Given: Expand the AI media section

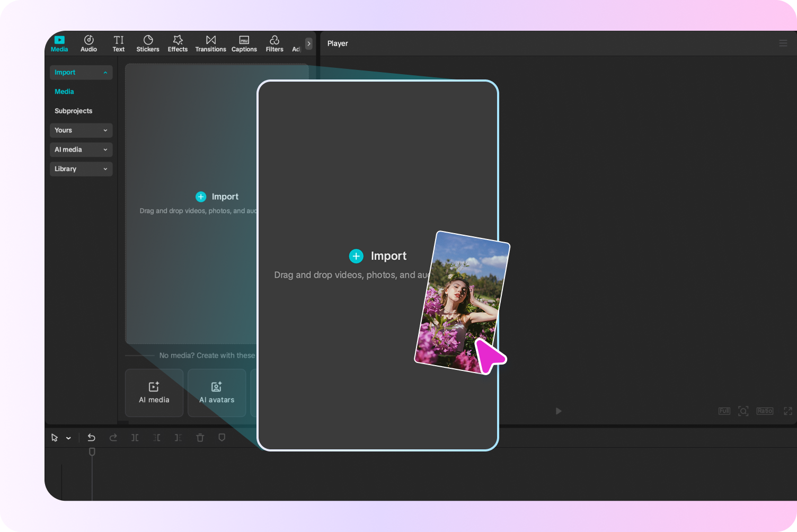Looking at the screenshot, I should (x=81, y=149).
